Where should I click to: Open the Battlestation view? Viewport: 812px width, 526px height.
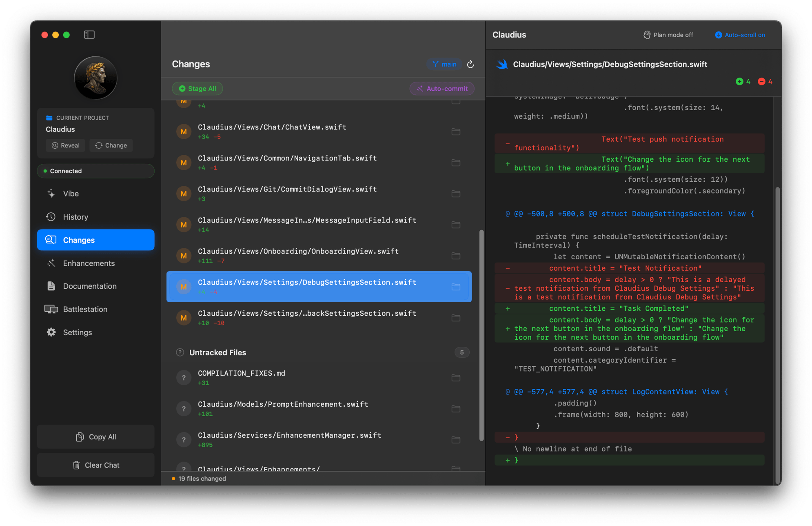(x=85, y=309)
